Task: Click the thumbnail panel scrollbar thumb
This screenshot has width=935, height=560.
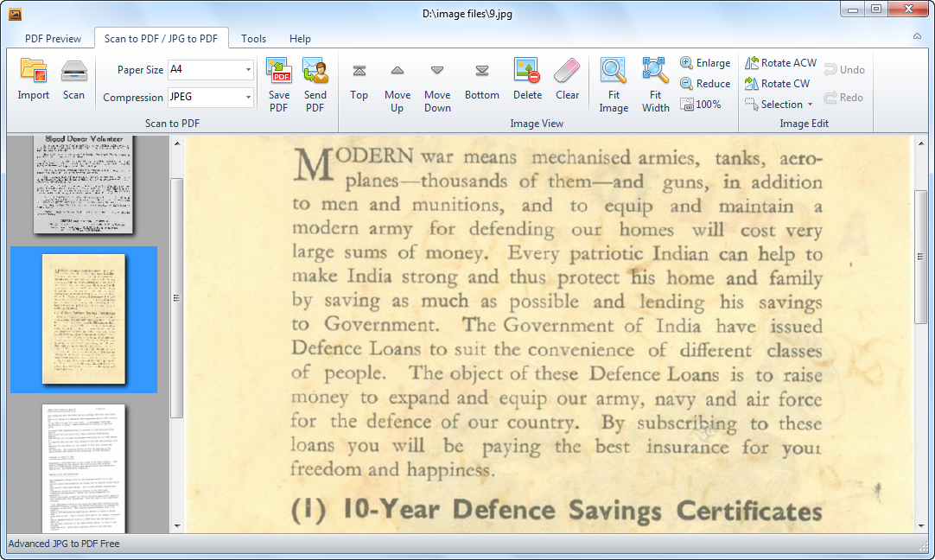Action: 176,297
